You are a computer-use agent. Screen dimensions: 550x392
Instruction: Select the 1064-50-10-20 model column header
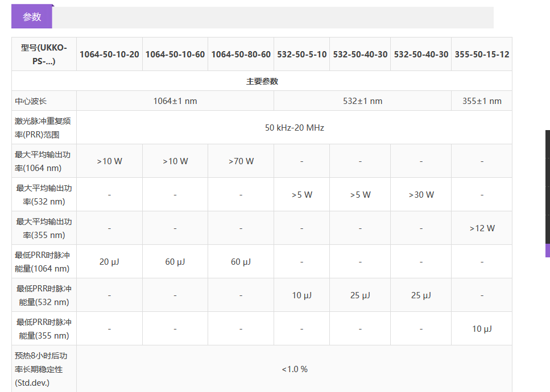(109, 55)
